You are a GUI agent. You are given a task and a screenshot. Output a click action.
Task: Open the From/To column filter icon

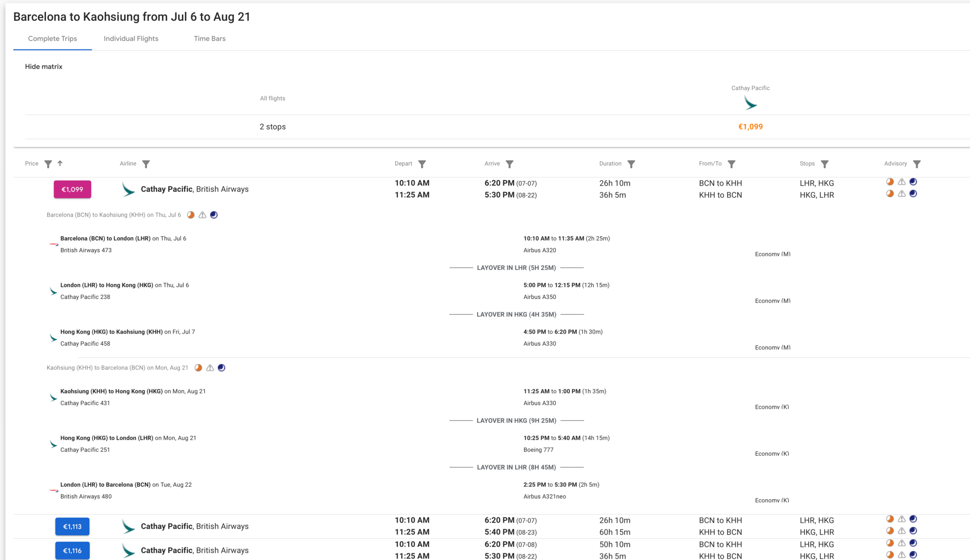(x=731, y=164)
